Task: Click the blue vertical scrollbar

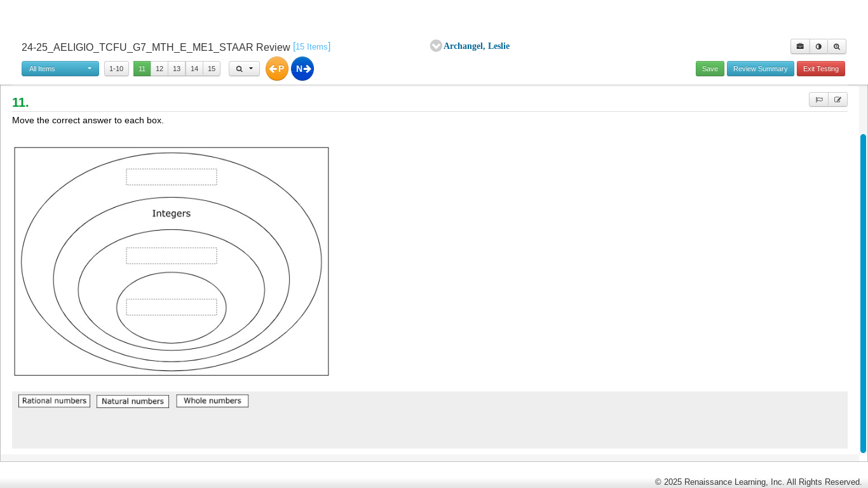Action: pos(863,292)
